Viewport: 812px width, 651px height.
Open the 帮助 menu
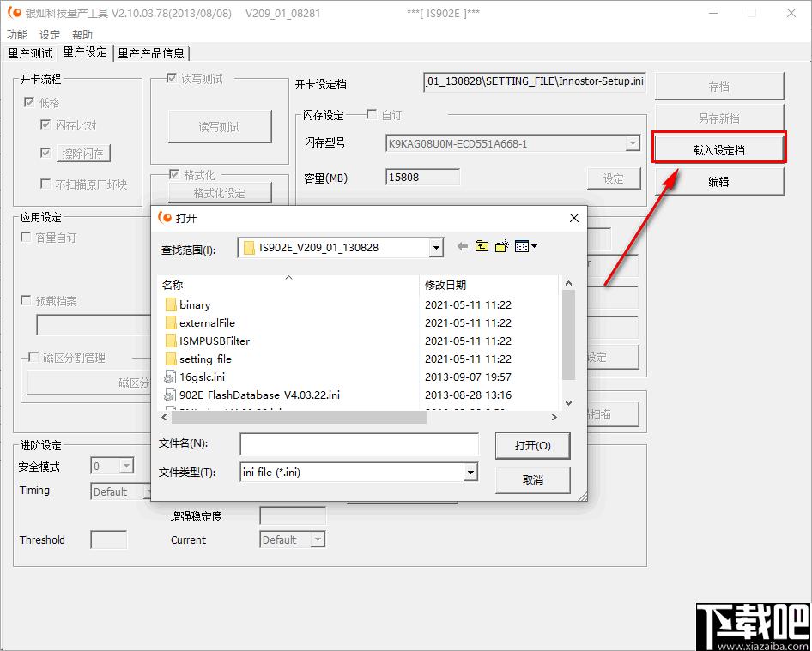click(82, 34)
